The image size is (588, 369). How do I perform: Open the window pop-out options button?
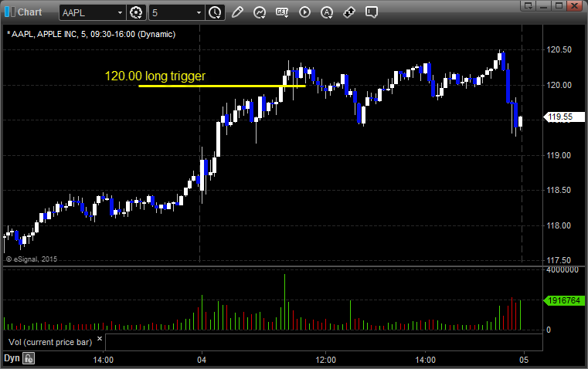(x=528, y=5)
